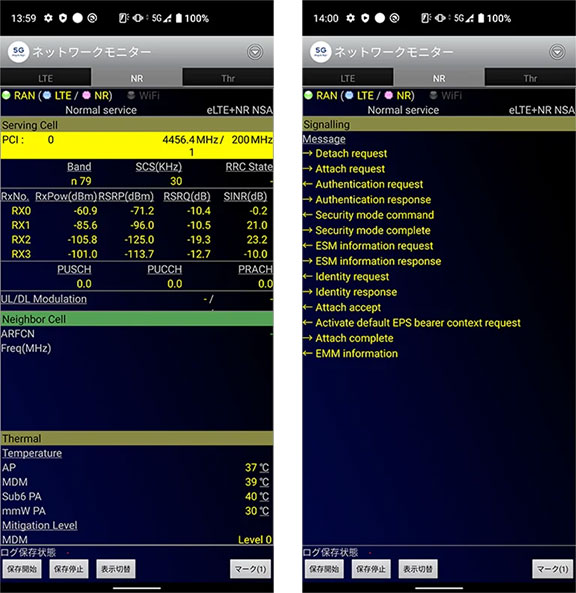
Task: Toggle the pink NR indicator on the left screen
Action: click(x=87, y=95)
